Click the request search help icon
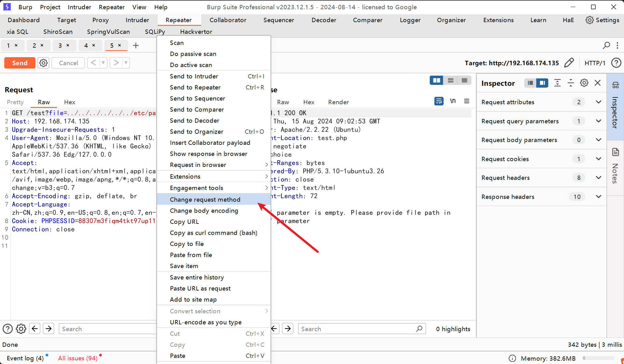 (7, 329)
